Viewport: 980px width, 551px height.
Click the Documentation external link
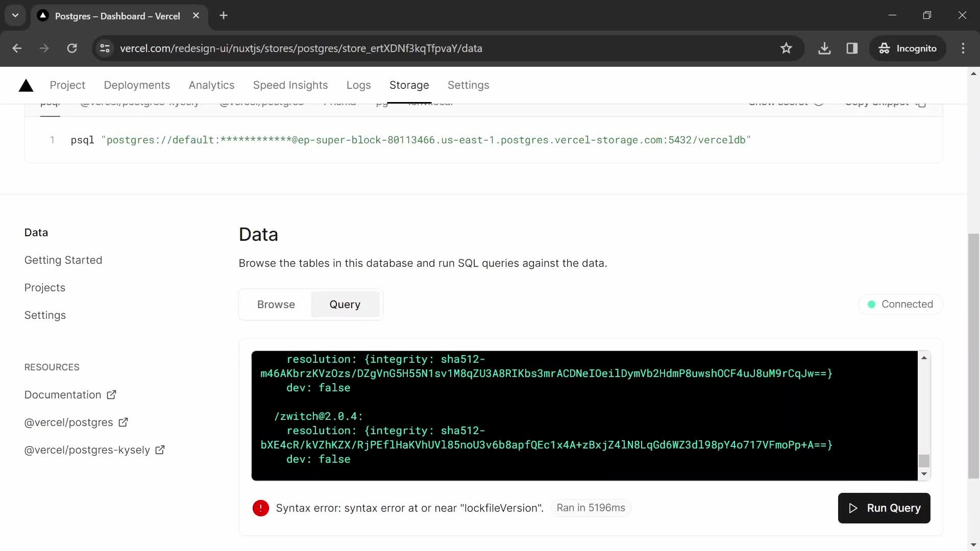point(69,394)
